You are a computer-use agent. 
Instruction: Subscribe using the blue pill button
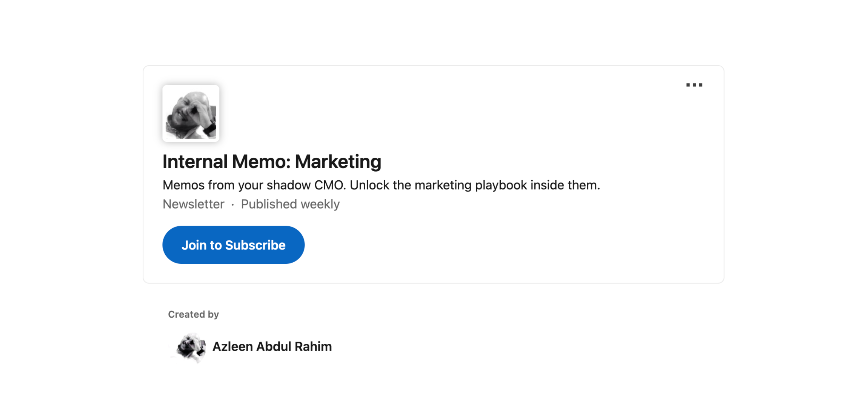(233, 245)
